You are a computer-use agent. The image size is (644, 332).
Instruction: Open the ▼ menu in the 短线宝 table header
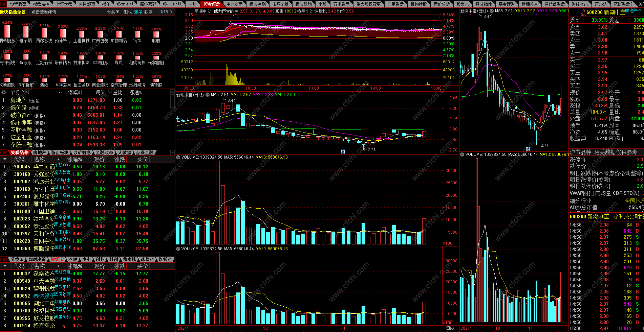tap(5, 266)
